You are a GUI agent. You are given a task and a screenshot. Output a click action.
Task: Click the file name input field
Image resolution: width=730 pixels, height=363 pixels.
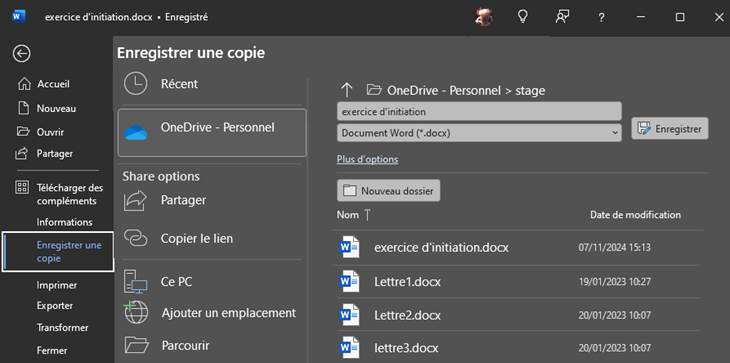[479, 111]
